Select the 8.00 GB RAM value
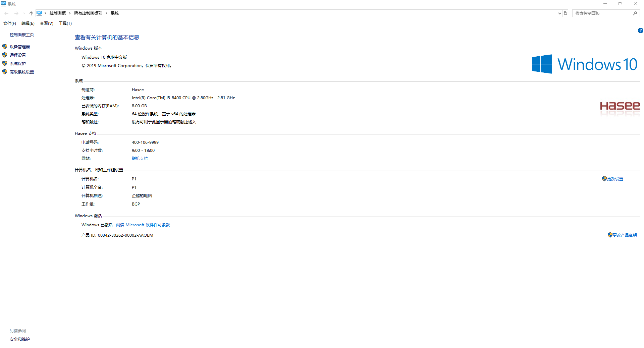Viewport: 644px width, 348px height. coord(139,106)
